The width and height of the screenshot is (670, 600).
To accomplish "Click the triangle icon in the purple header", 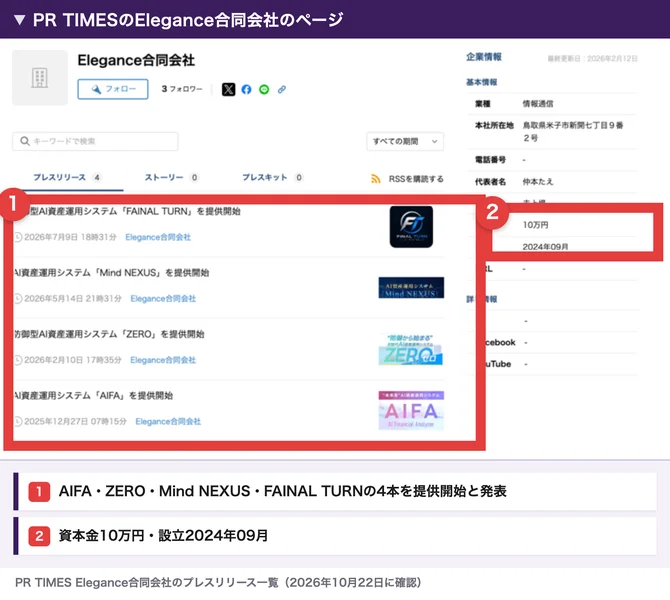I will 19,20.
